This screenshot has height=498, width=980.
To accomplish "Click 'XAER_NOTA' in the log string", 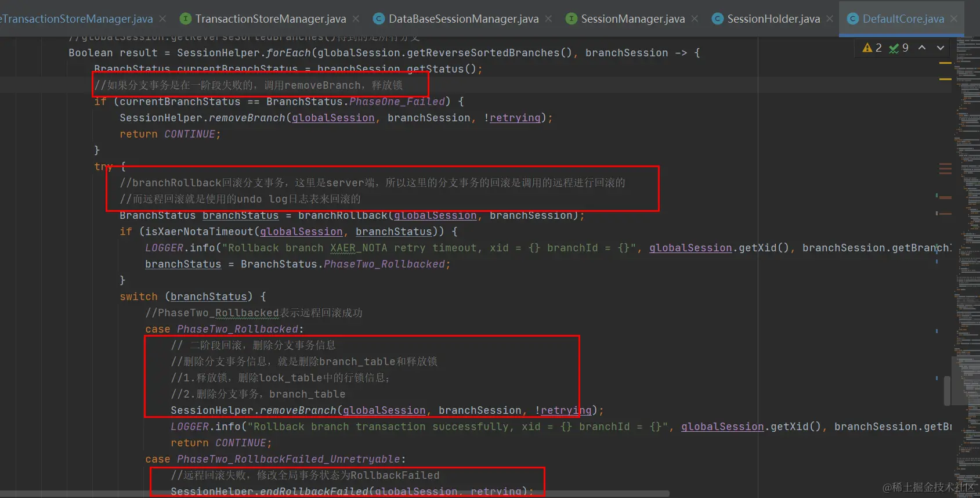I will 359,248.
